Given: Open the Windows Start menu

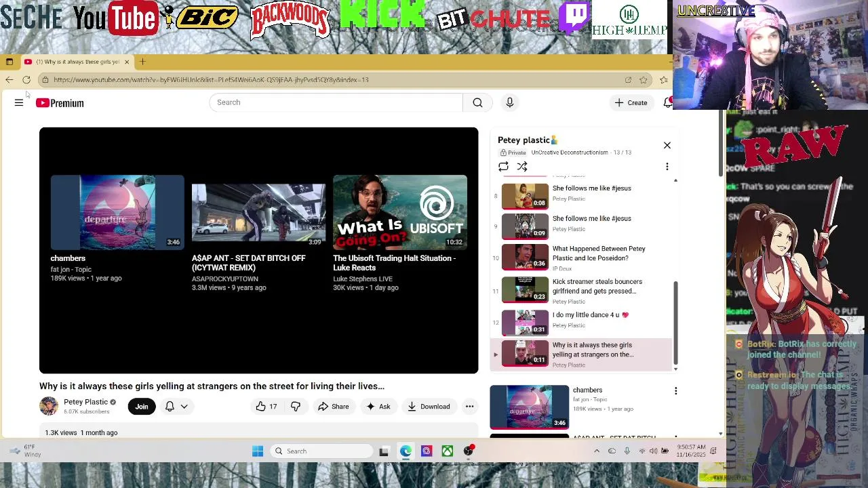Looking at the screenshot, I should coord(258,451).
